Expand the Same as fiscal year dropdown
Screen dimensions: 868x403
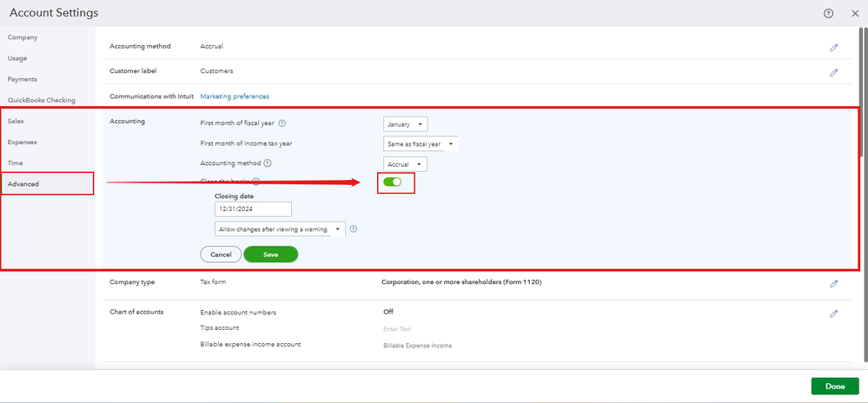(421, 144)
